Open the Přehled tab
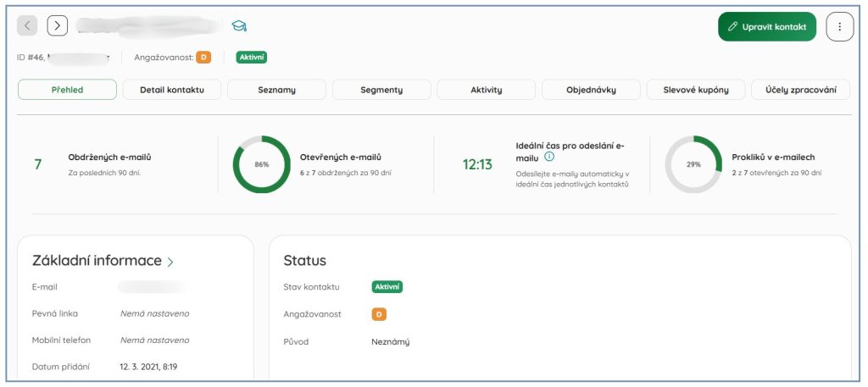868x387 pixels. point(67,90)
